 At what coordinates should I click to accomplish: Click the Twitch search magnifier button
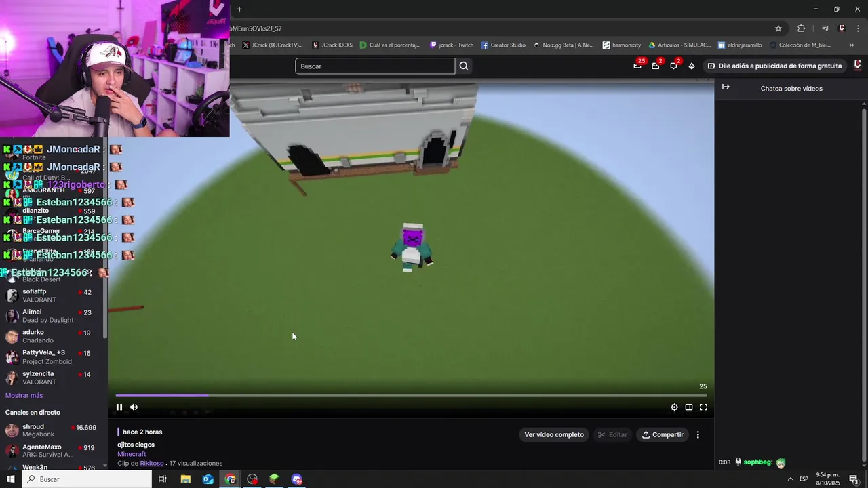[x=464, y=66]
